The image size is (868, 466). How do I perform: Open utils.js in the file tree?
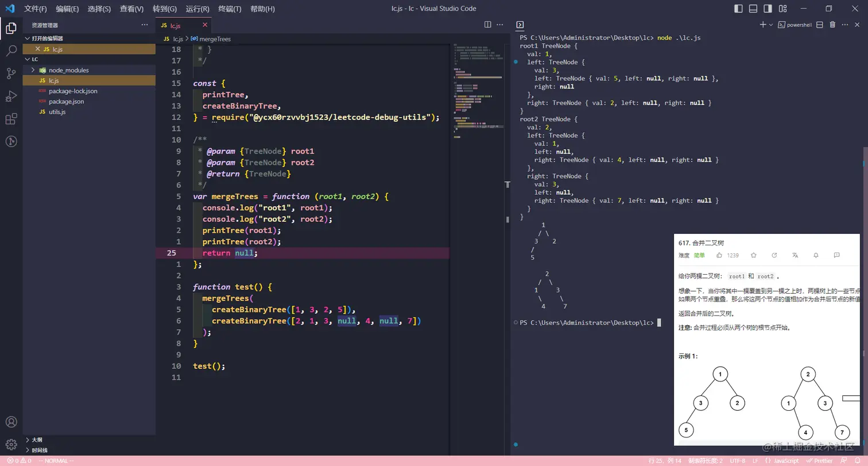click(x=89, y=111)
